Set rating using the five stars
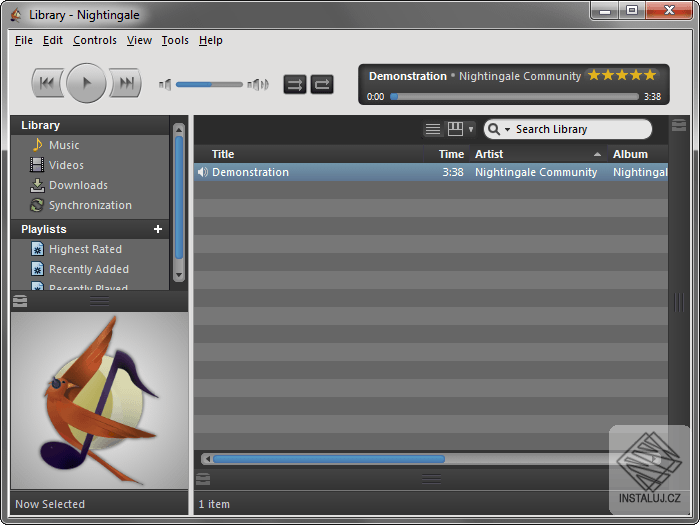 [622, 75]
